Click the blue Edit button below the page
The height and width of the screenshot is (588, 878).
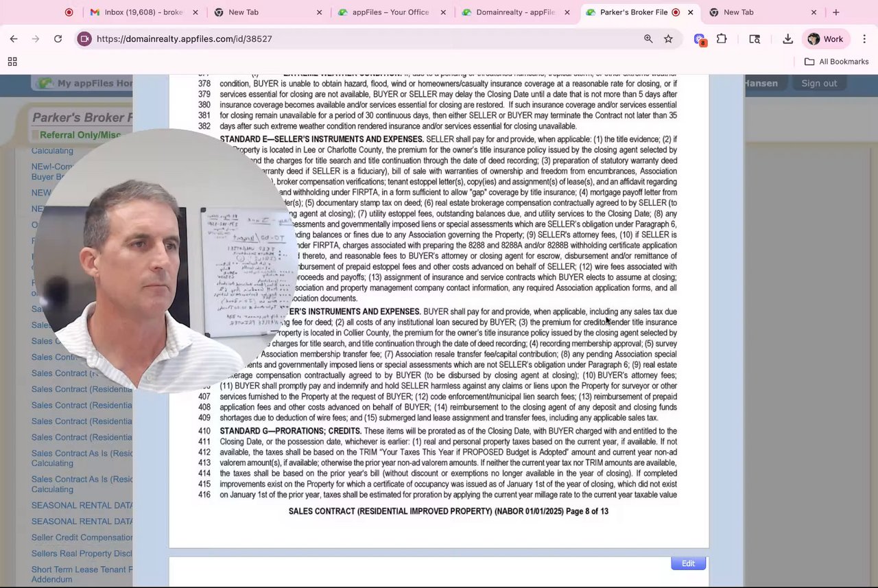(688, 563)
